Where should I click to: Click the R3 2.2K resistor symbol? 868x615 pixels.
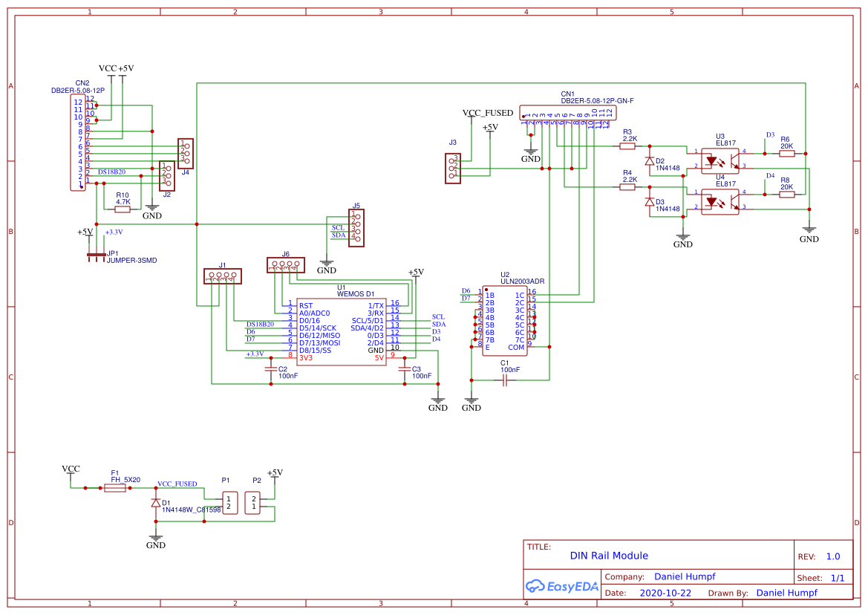point(627,146)
